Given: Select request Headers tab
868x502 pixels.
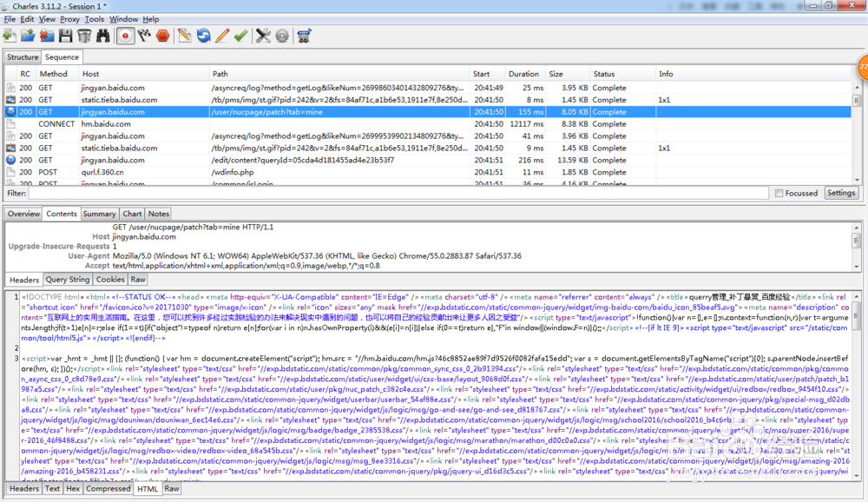Looking at the screenshot, I should pos(24,280).
